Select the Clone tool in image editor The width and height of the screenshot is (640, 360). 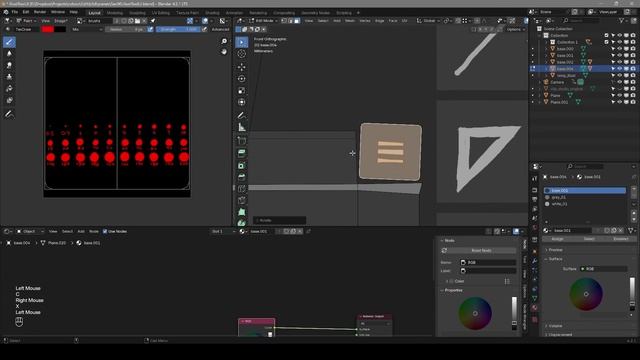(x=9, y=77)
